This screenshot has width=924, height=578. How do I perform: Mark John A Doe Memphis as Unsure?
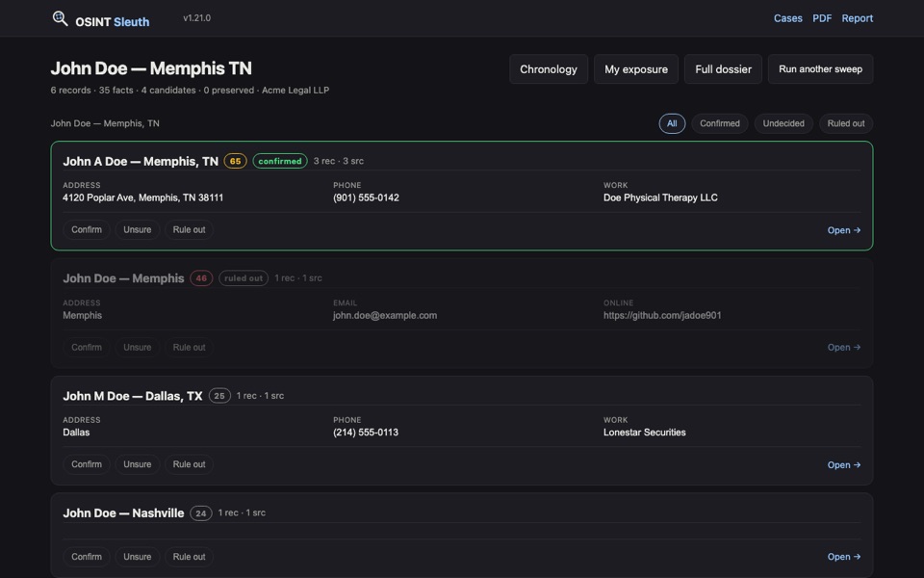(x=138, y=229)
